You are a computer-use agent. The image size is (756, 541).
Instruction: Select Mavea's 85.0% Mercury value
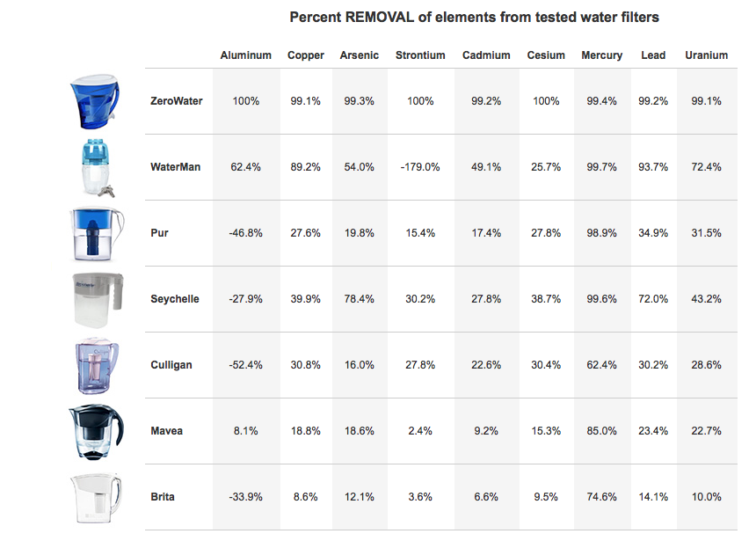pos(601,431)
